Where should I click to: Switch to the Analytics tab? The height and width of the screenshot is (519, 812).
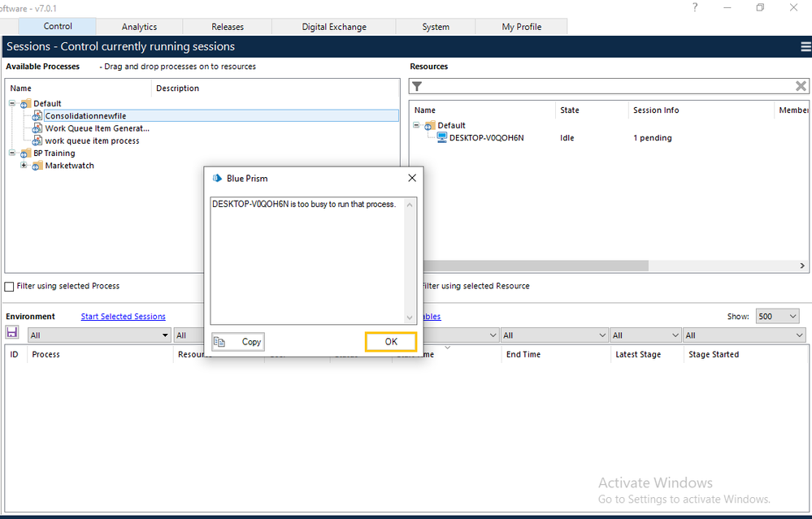coord(139,27)
